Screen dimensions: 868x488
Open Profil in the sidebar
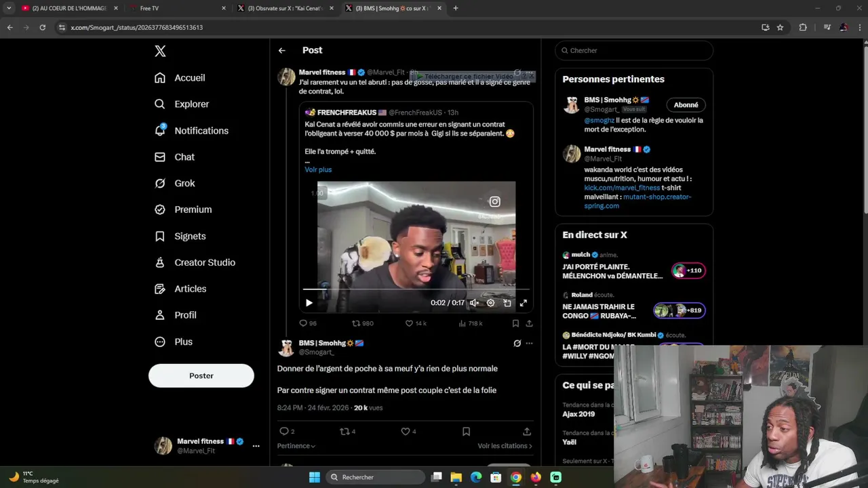click(x=176, y=316)
